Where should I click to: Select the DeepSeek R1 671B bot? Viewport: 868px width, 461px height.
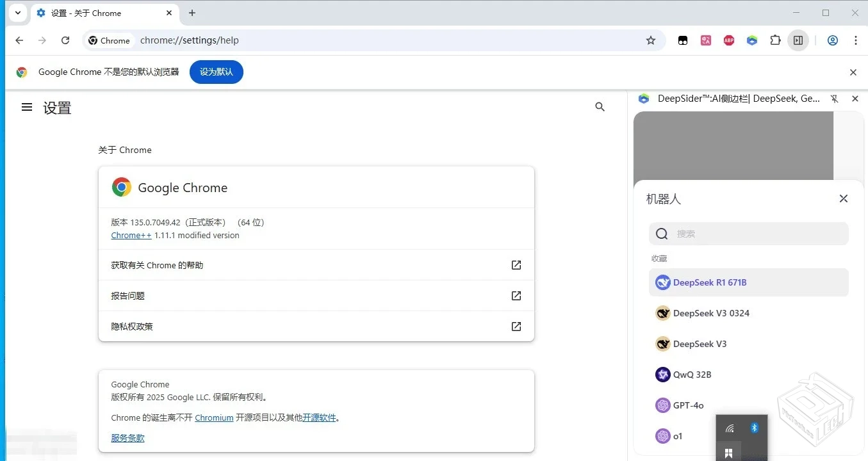(x=710, y=282)
